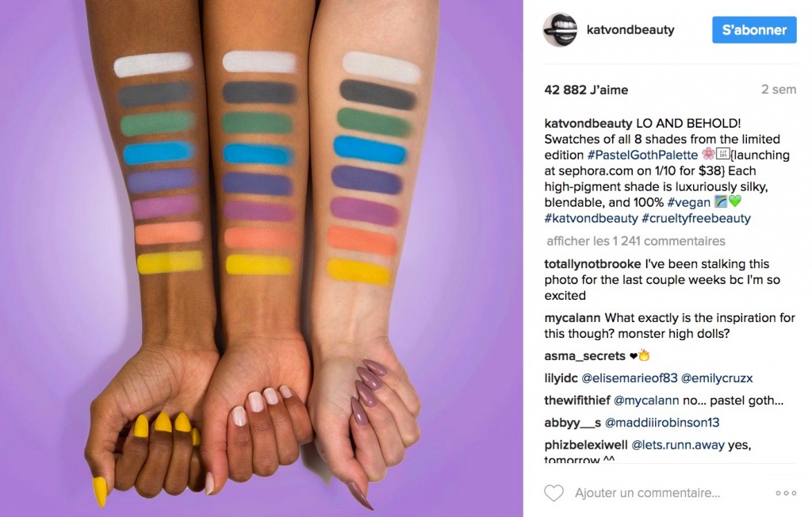Click the Ajouter un commentaire field
812x517 pixels.
coord(647,493)
